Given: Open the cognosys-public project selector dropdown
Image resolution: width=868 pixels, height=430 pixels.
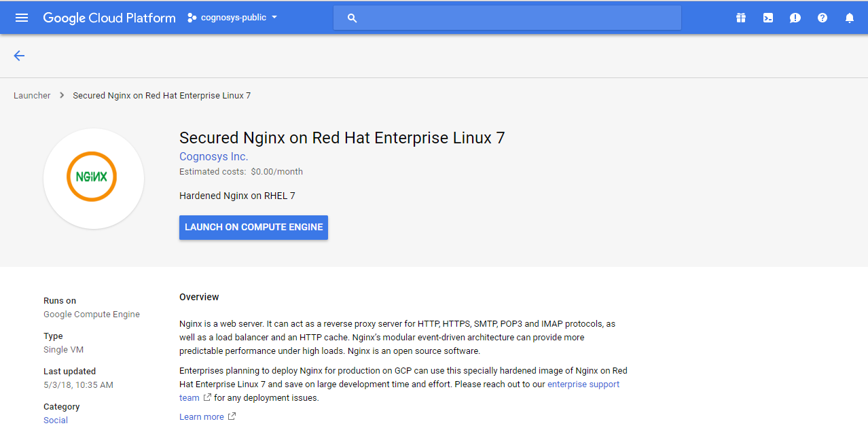Looking at the screenshot, I should (232, 18).
